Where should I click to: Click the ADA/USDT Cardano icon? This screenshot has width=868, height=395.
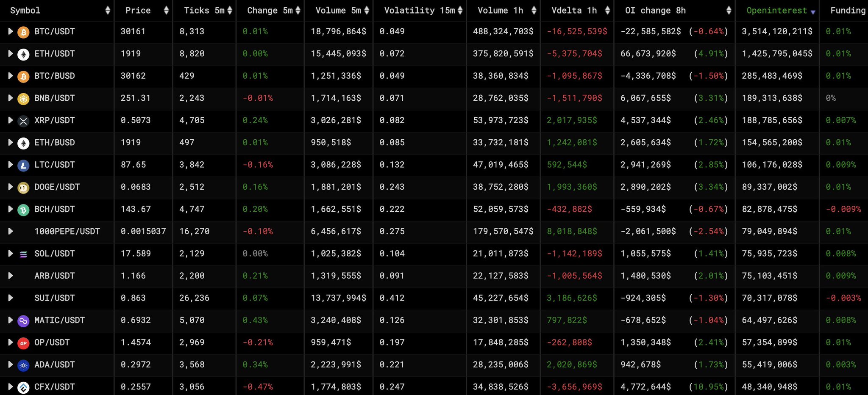coord(23,365)
